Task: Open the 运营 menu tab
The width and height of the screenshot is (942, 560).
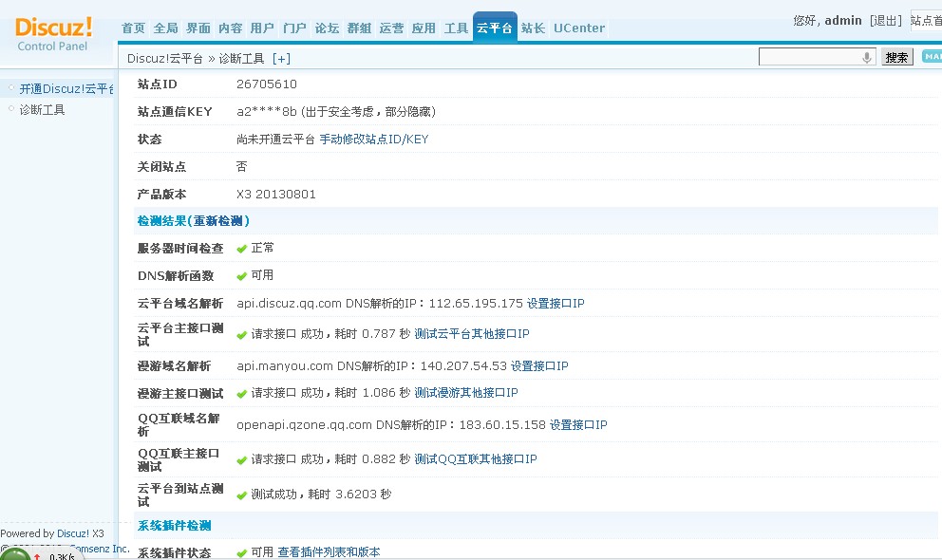Action: [x=391, y=28]
